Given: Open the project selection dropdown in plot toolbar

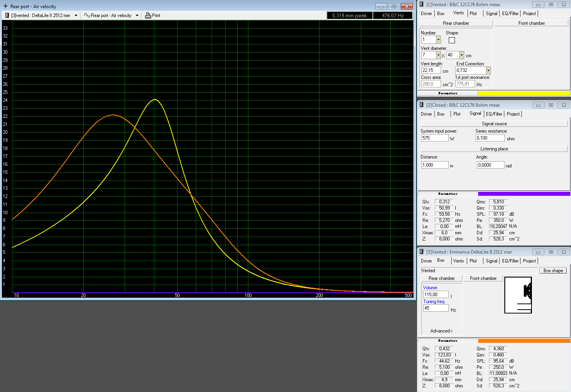Looking at the screenshot, I should pos(76,15).
